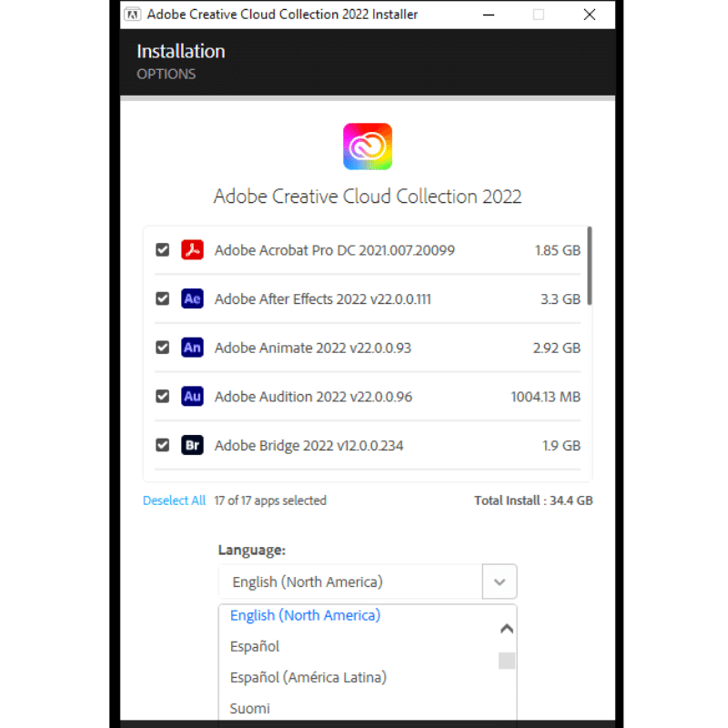Click the Adobe Bridge Br icon

click(192, 445)
